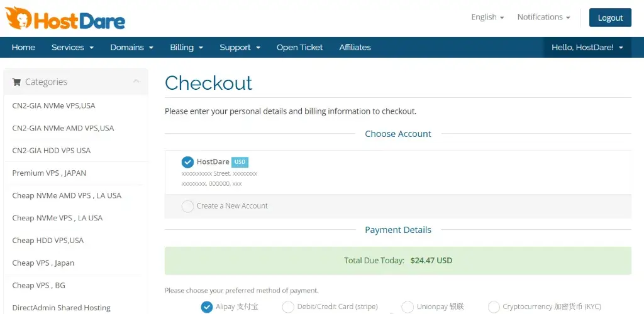Select the HostDare existing account radio
This screenshot has height=314, width=644.
(x=187, y=162)
